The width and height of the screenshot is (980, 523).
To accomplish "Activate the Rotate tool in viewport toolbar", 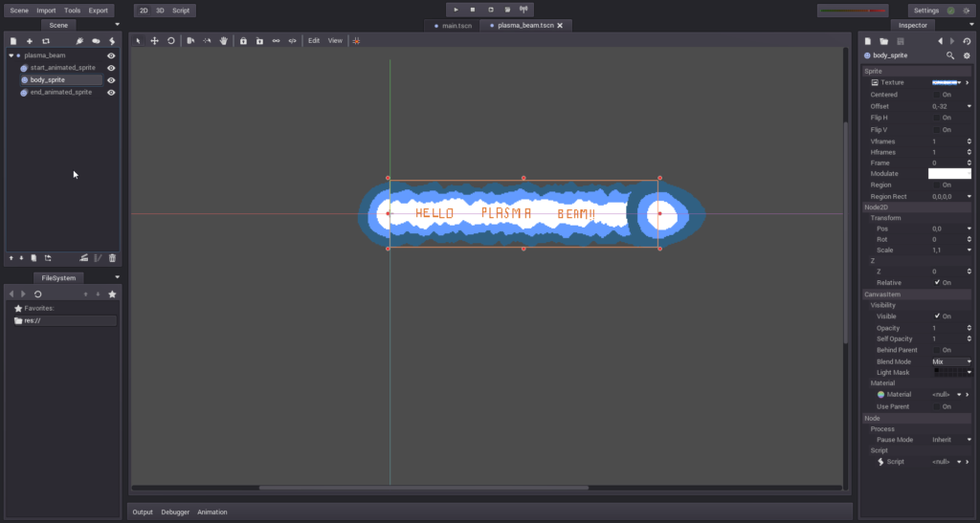I will coord(170,40).
